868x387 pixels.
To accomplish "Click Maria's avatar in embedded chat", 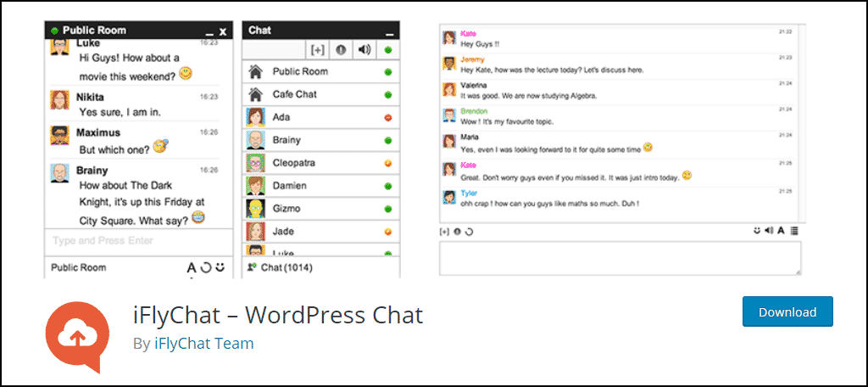I will pos(449,141).
